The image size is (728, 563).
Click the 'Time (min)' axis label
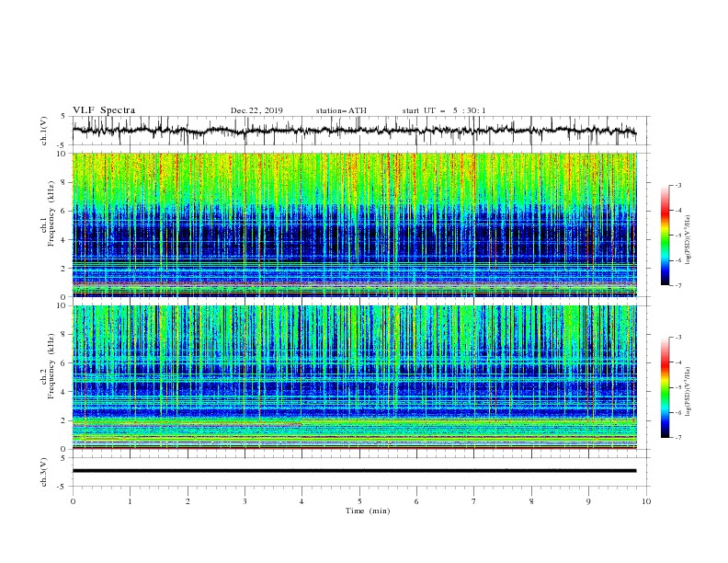(x=368, y=511)
